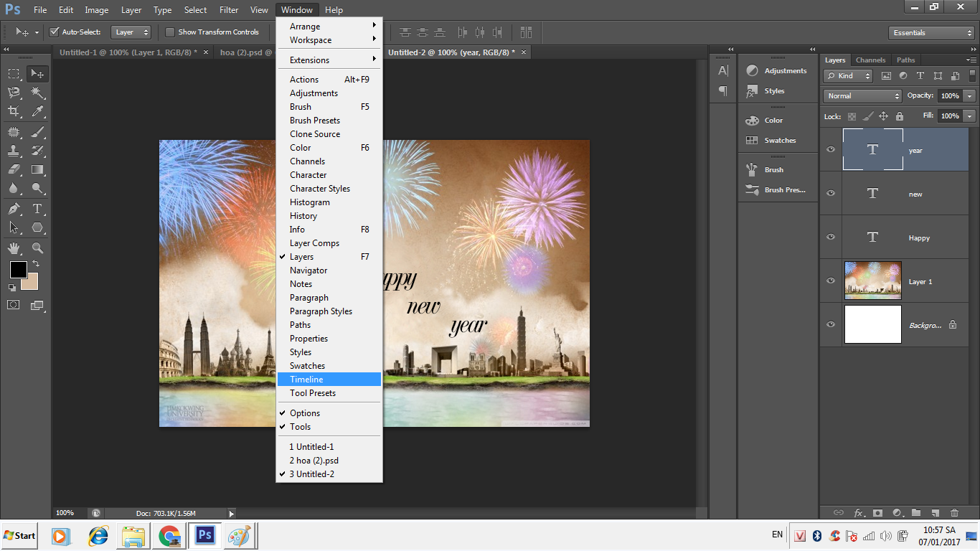Click the trash icon to delete layer

(x=954, y=513)
